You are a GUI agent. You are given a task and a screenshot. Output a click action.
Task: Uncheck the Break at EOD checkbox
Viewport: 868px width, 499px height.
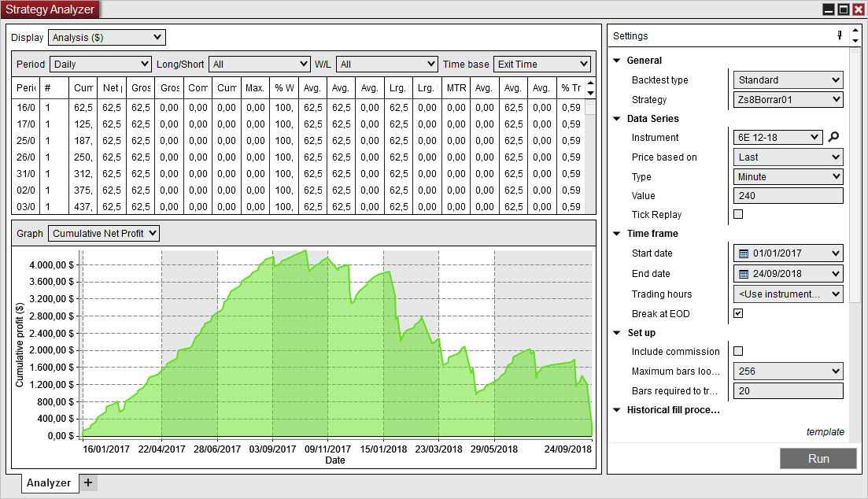pos(738,313)
